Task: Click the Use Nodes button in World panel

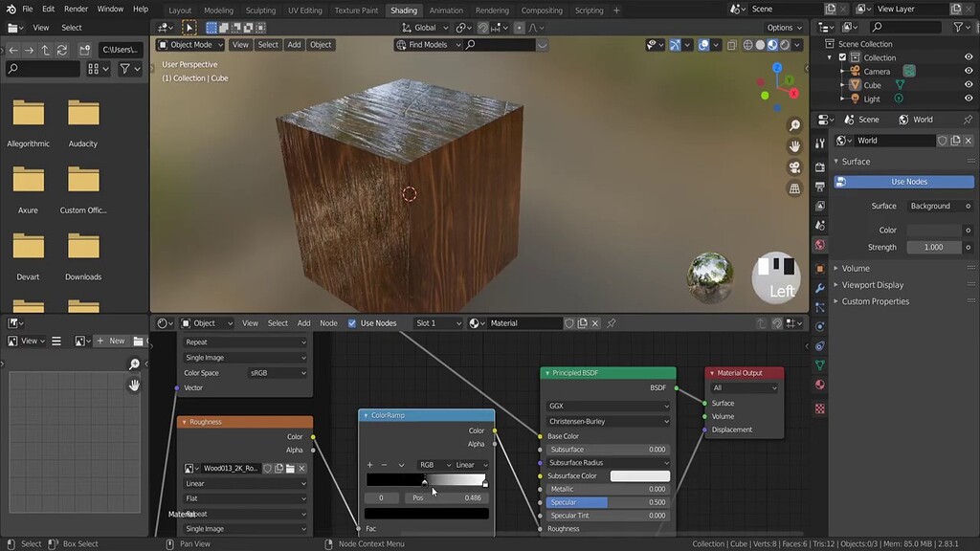Action: point(903,182)
